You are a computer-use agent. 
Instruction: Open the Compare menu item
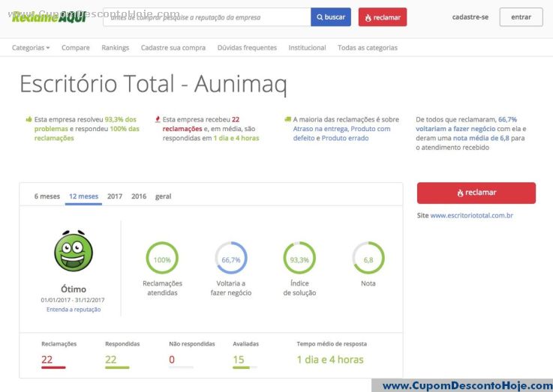click(x=76, y=47)
